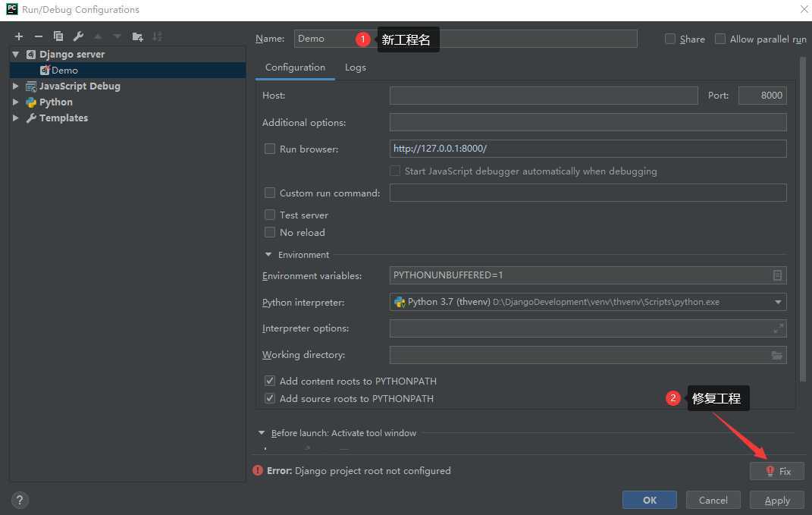Click the Additional options field
This screenshot has width=812, height=515.
(x=588, y=122)
